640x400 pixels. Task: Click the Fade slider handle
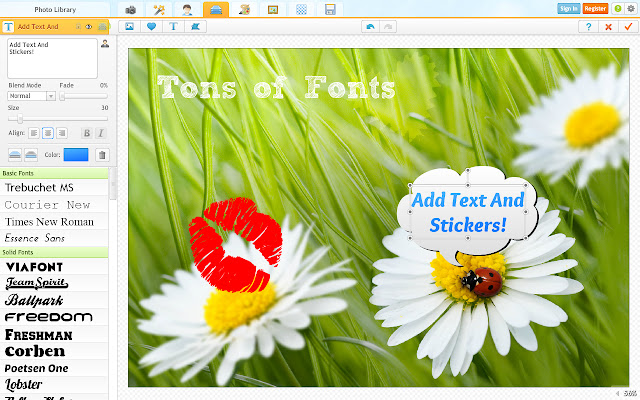coord(62,96)
